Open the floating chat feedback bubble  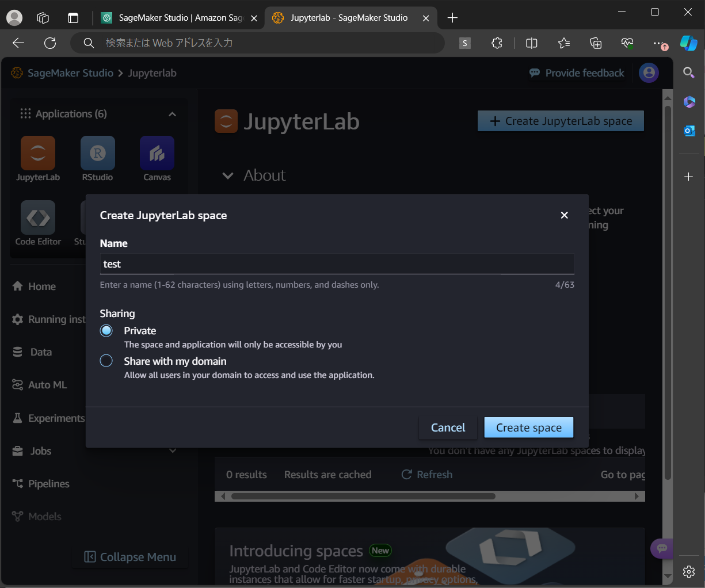[x=662, y=548]
